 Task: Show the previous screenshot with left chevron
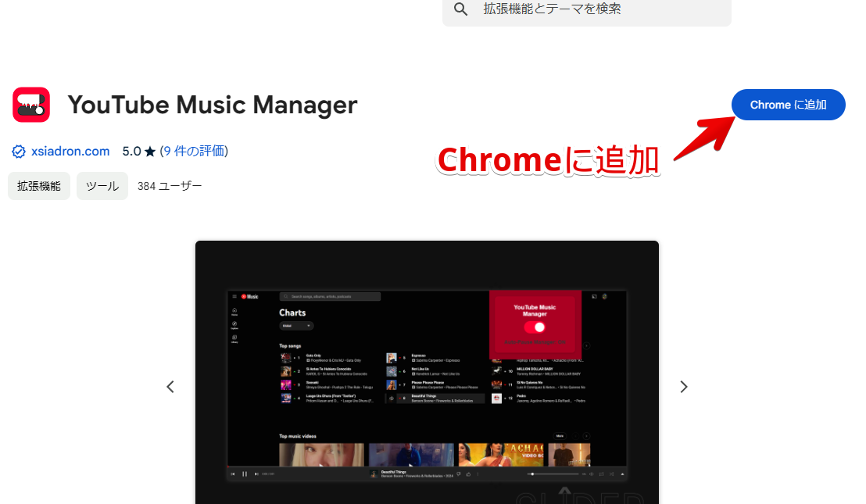click(170, 387)
